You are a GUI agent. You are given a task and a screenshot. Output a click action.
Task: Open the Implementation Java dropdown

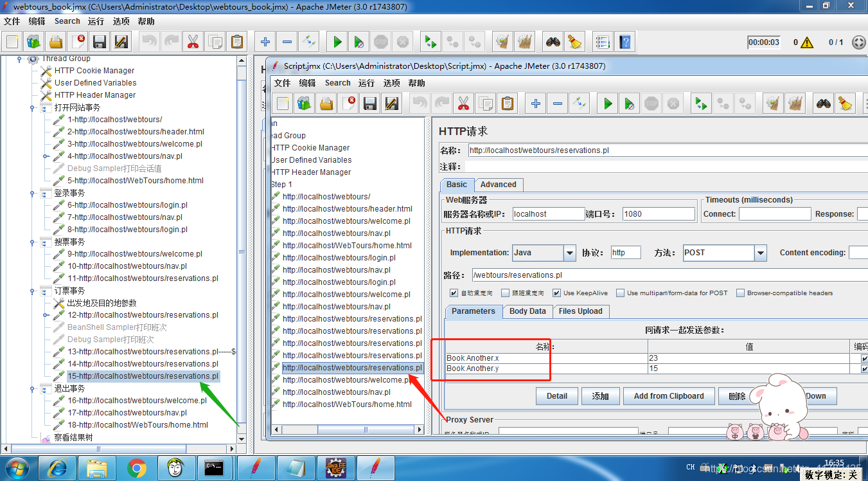pyautogui.click(x=569, y=253)
